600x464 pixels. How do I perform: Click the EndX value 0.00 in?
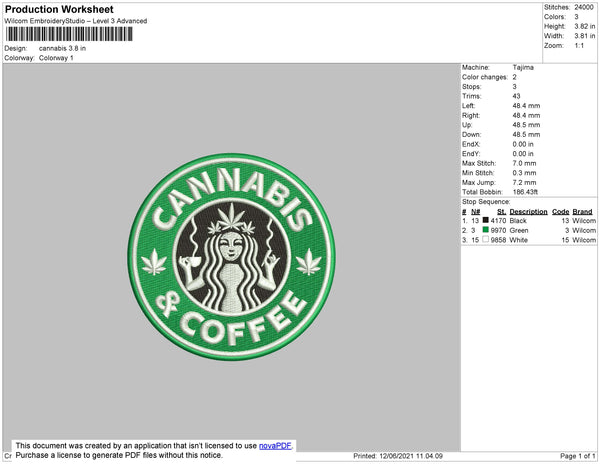point(523,144)
